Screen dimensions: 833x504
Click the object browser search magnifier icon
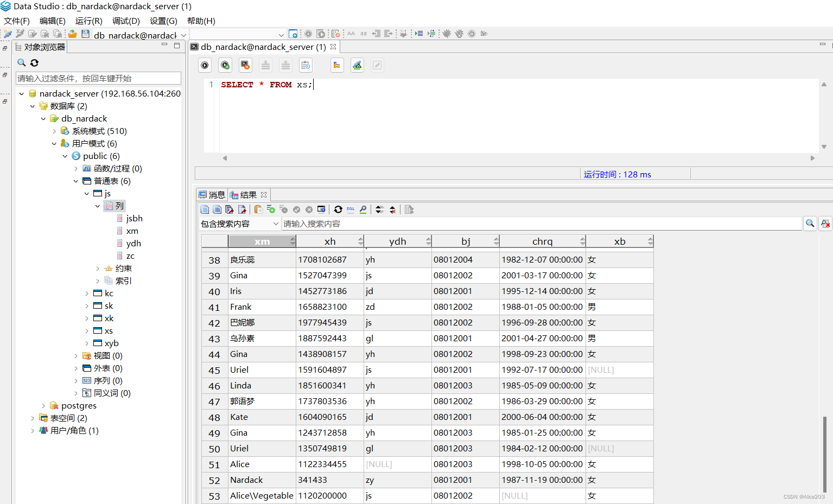click(x=22, y=63)
